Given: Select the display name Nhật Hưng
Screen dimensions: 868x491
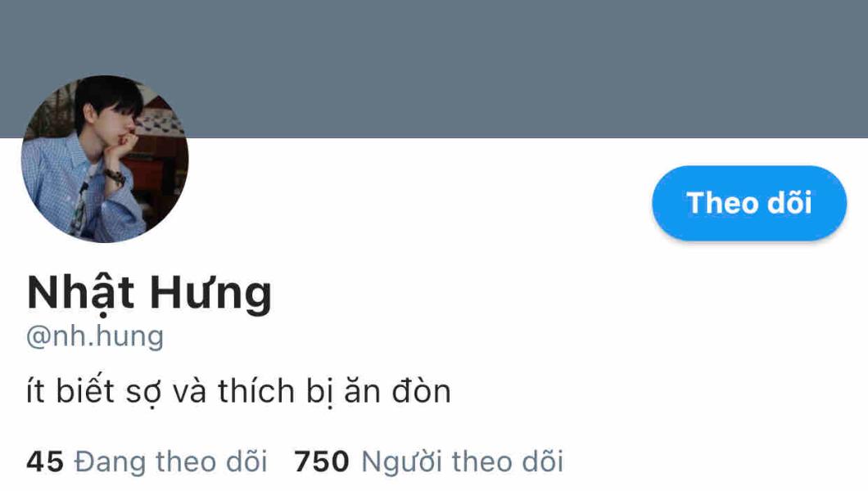Looking at the screenshot, I should click(x=150, y=293).
